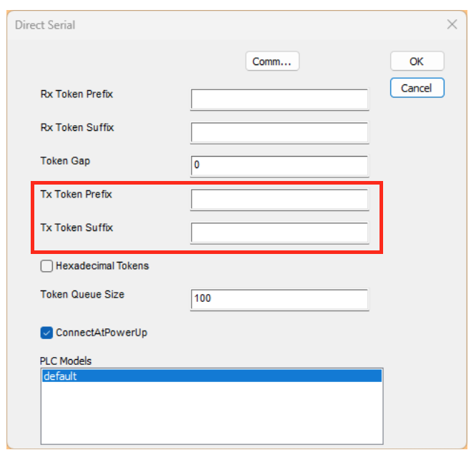Viewport: 476px width, 455px height.
Task: Confirm settings with the OK button
Action: tap(417, 62)
